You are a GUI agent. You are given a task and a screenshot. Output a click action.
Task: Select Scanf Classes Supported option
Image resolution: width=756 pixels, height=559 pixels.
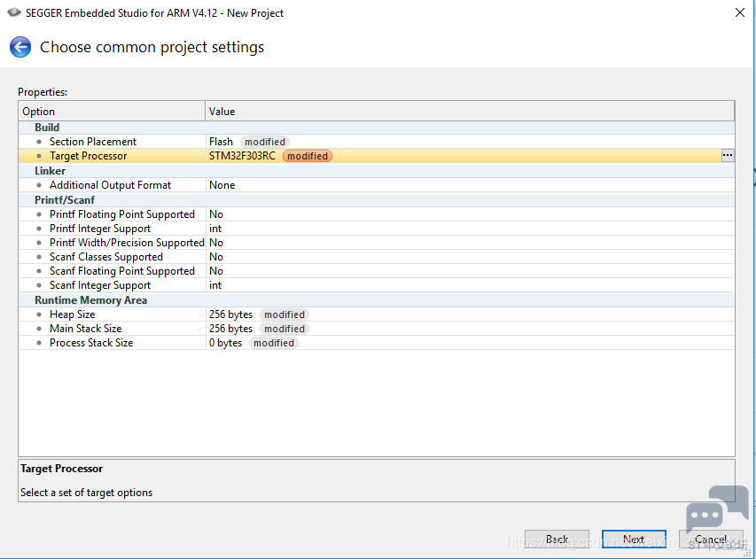point(106,257)
